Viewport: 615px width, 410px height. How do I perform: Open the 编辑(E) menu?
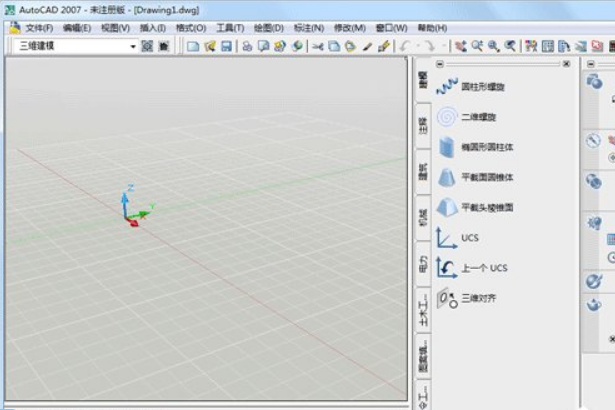coord(77,28)
